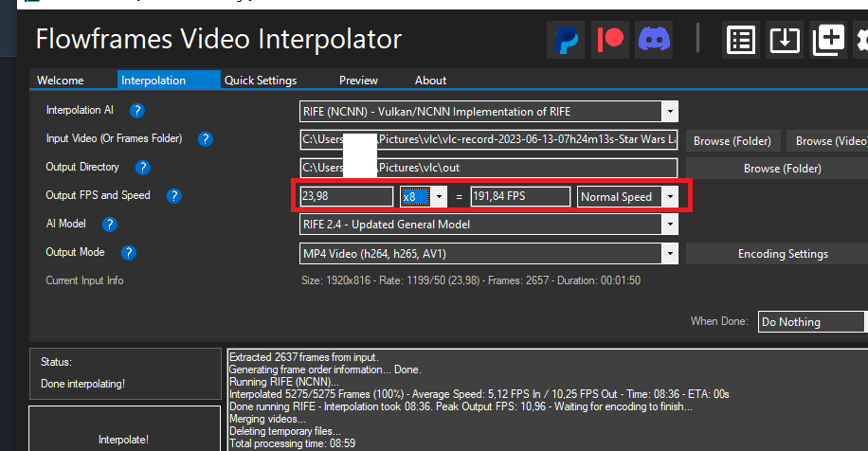Expand the When Done action dropdown

point(813,322)
